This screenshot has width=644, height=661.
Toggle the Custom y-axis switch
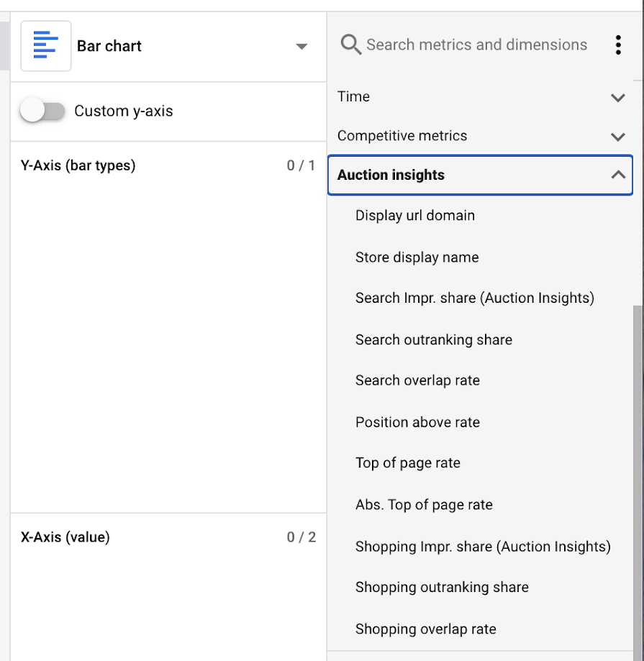pos(42,111)
